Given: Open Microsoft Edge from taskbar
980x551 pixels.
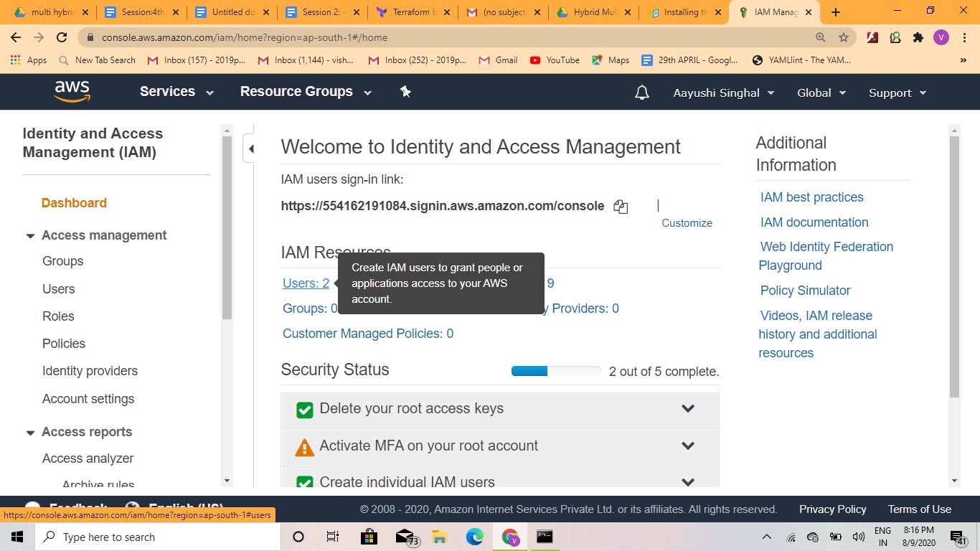Looking at the screenshot, I should 474,537.
